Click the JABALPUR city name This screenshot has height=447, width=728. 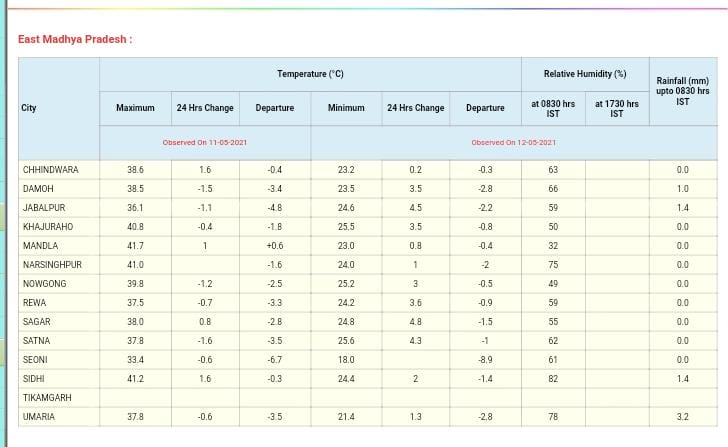tap(43, 208)
